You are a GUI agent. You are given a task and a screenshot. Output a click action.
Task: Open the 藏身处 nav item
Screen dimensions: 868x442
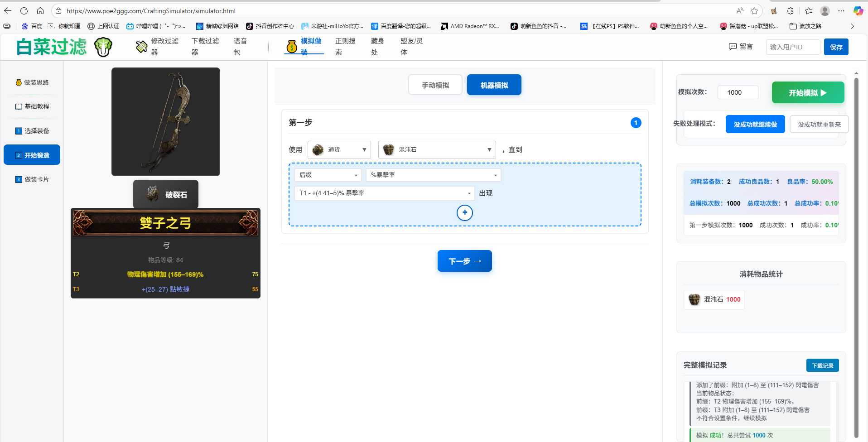point(377,46)
